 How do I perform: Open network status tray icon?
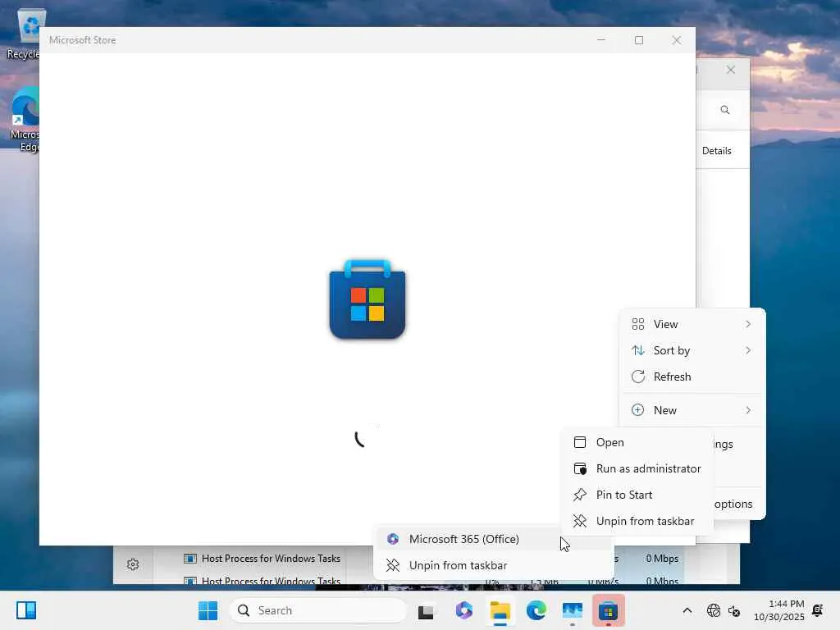(x=714, y=610)
